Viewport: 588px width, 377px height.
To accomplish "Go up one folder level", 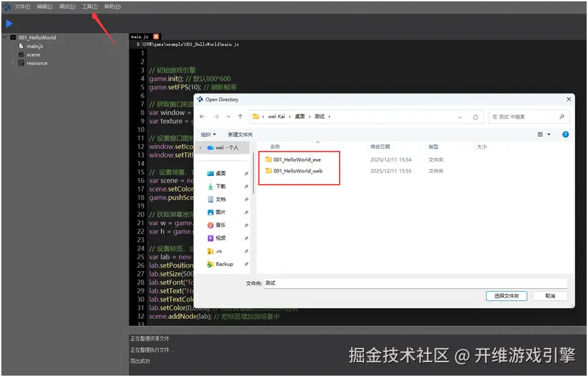I will tap(240, 116).
